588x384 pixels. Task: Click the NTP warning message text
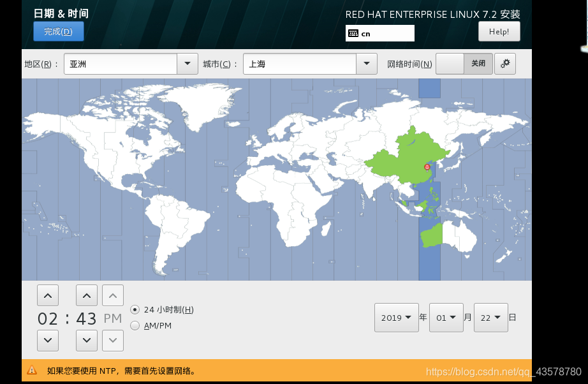pos(122,371)
